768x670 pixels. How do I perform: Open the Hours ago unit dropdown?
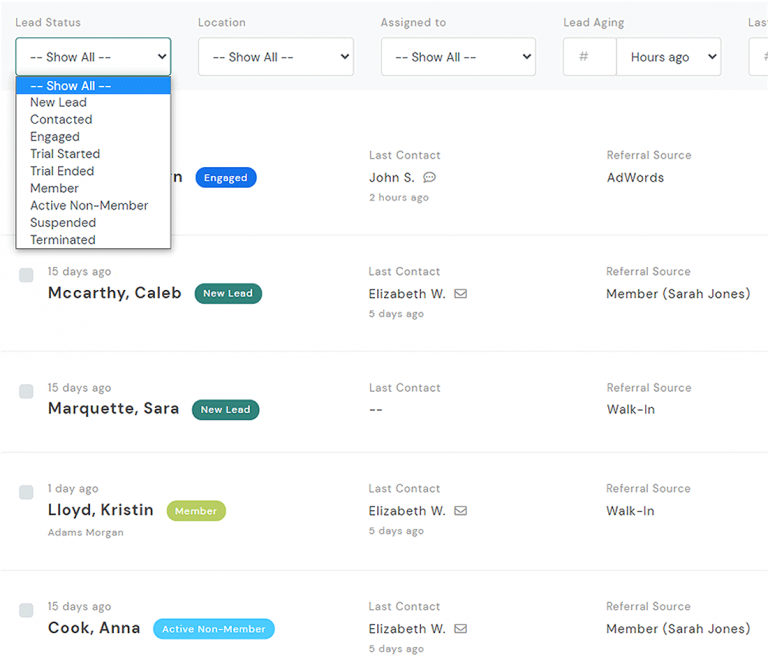pos(668,57)
